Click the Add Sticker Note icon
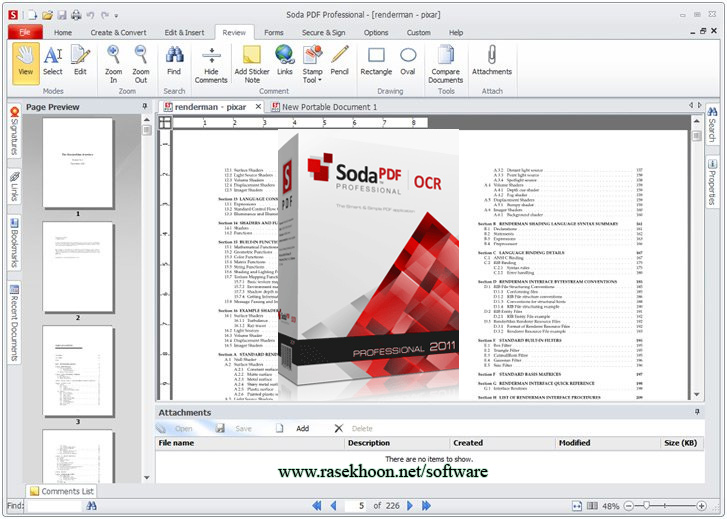Screen dimensions: 727x519 253,62
